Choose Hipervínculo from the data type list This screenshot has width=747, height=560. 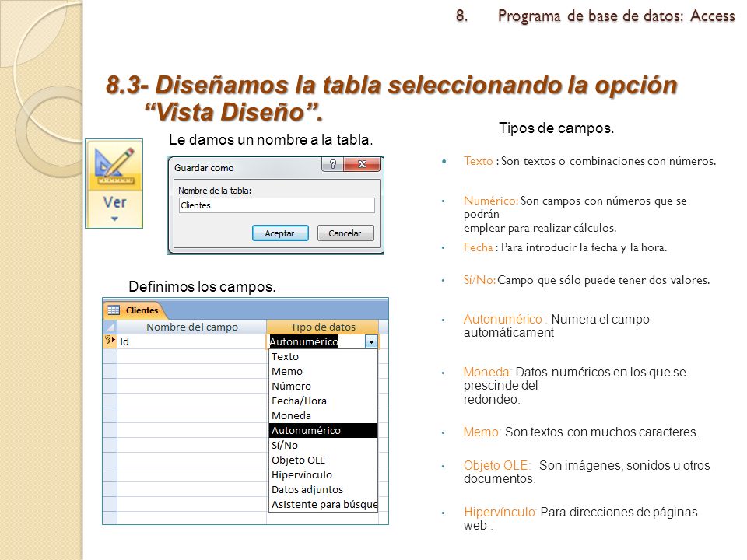(323, 474)
